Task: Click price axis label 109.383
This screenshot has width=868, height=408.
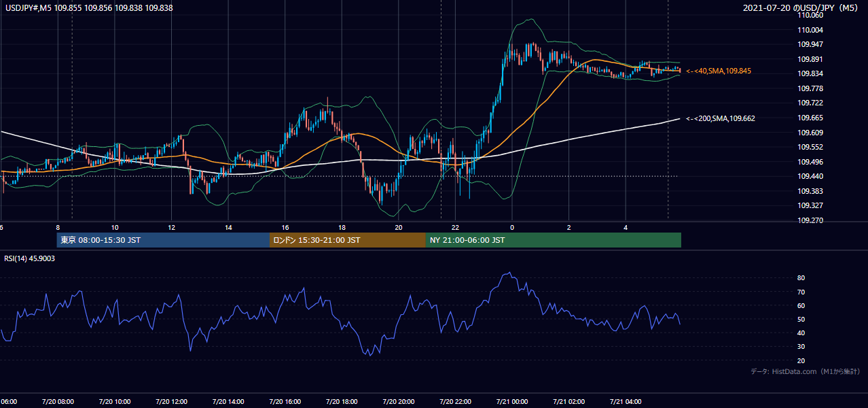Action: point(811,191)
